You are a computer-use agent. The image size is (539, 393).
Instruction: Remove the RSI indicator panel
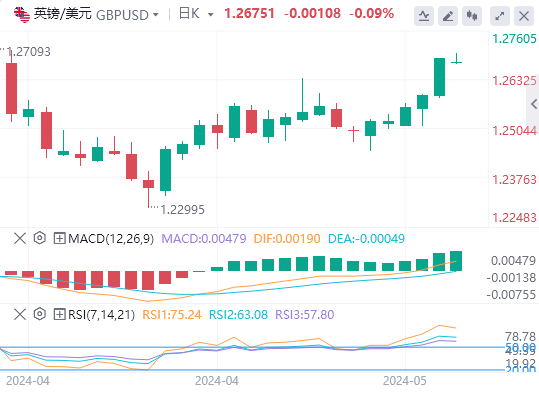click(x=20, y=314)
